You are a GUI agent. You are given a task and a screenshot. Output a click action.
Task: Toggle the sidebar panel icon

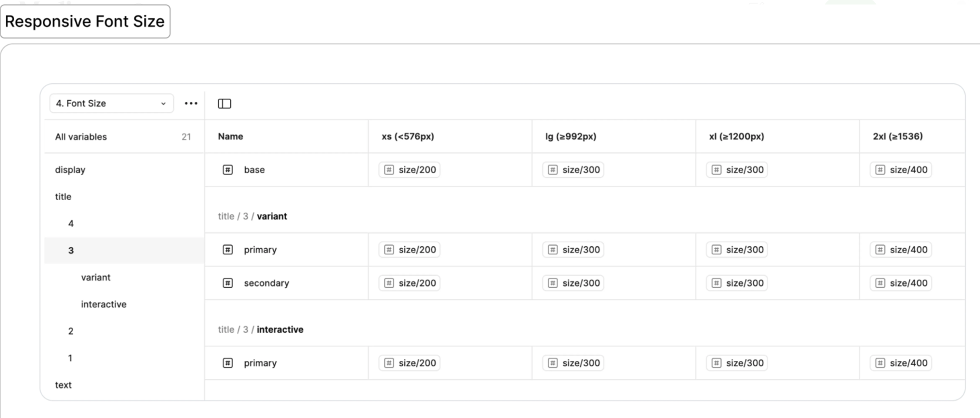coord(225,103)
